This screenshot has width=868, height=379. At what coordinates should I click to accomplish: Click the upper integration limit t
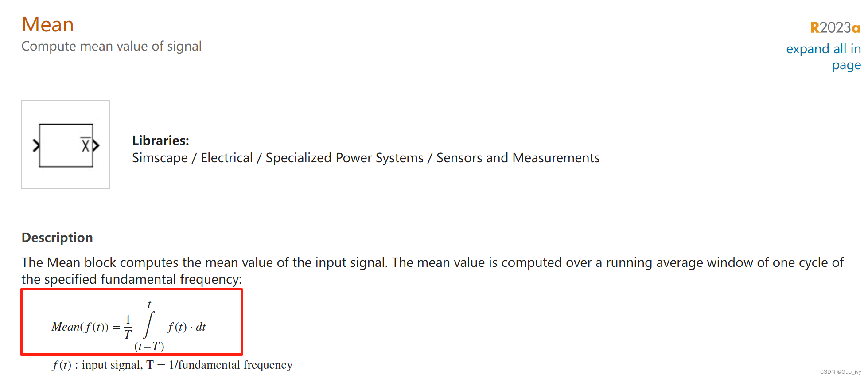[149, 304]
